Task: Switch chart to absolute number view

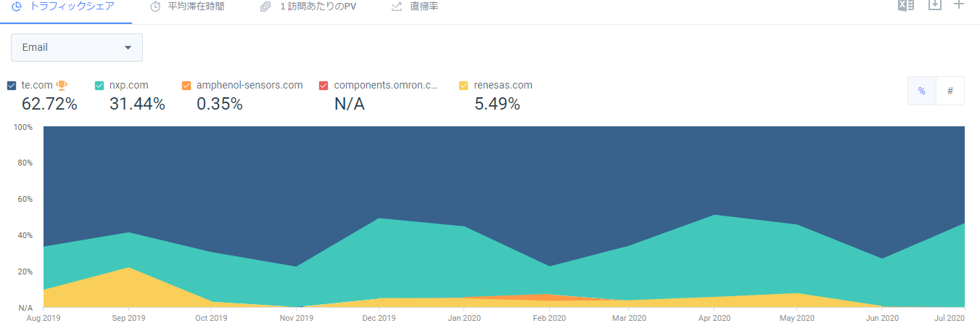Action: click(950, 91)
